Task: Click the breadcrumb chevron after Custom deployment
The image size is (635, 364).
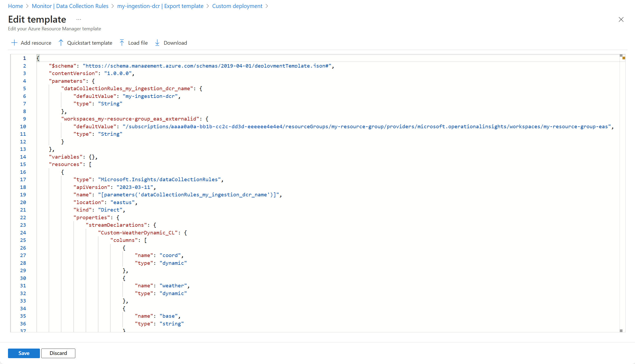Action: coord(267,6)
